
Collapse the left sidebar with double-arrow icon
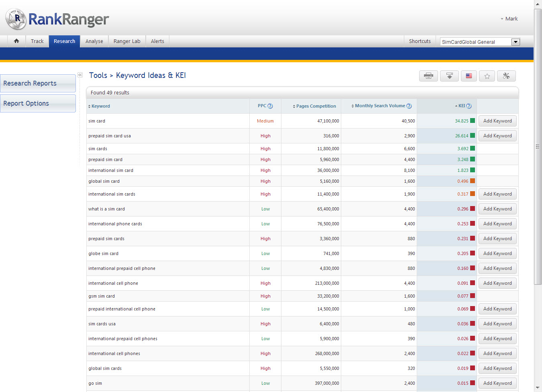80,75
